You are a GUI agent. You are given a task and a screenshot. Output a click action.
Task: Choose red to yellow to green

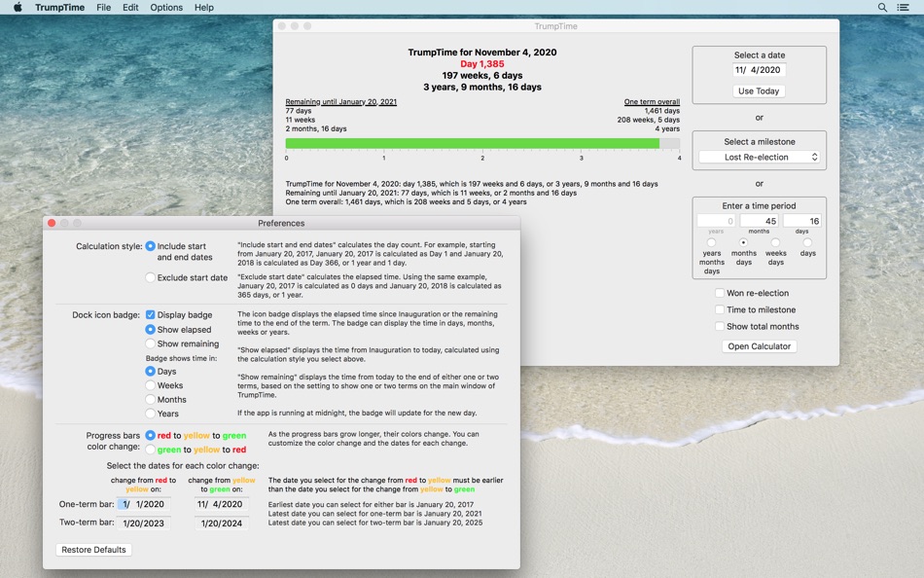point(150,435)
